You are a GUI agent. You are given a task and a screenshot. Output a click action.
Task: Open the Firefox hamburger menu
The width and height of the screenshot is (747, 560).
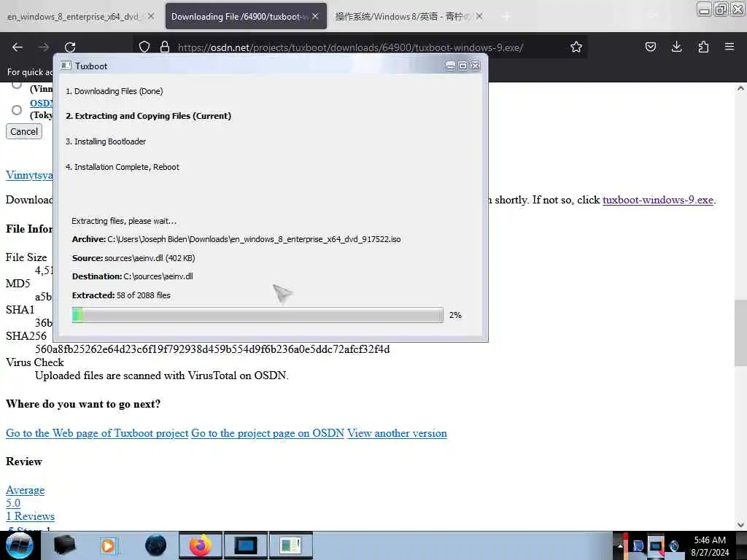tap(729, 47)
